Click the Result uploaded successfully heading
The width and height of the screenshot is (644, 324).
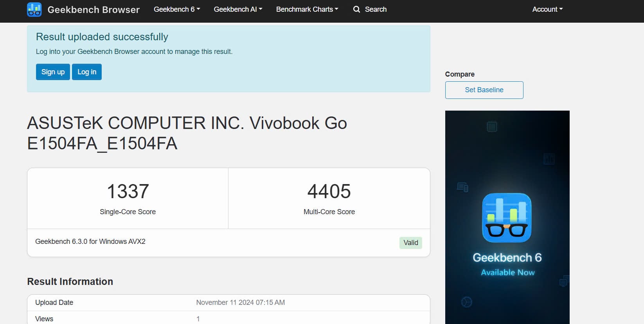[102, 37]
